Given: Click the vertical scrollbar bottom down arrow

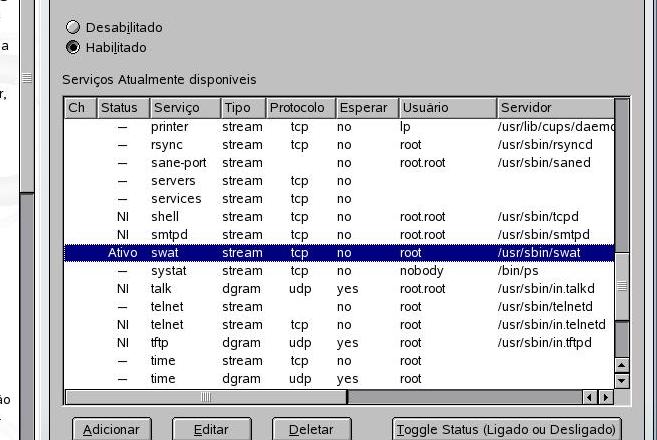Looking at the screenshot, I should point(622,381).
